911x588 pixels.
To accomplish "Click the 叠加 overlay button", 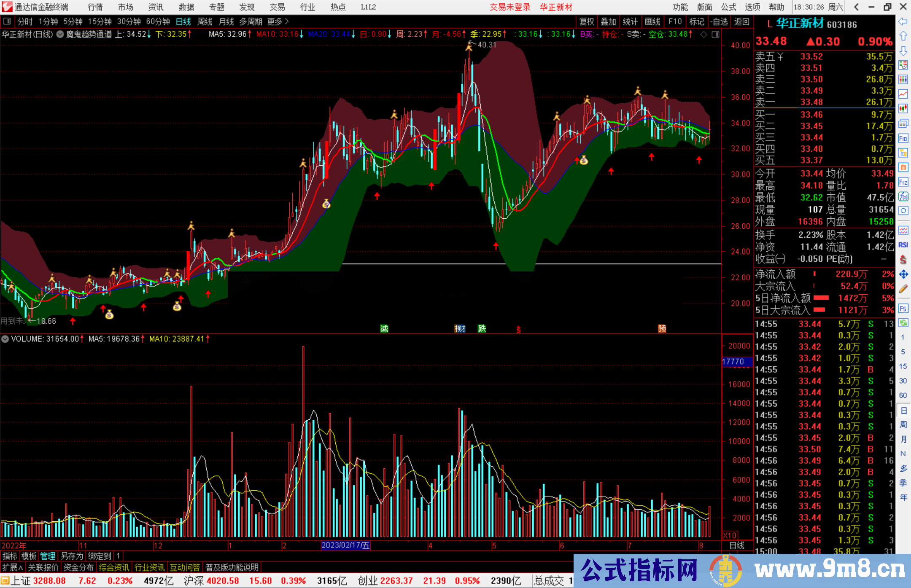I will click(609, 21).
